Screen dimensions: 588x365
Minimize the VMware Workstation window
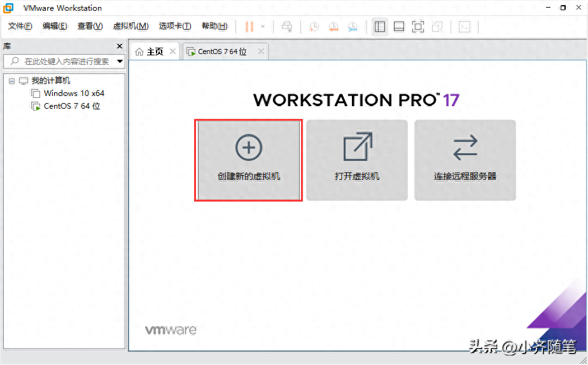547,8
